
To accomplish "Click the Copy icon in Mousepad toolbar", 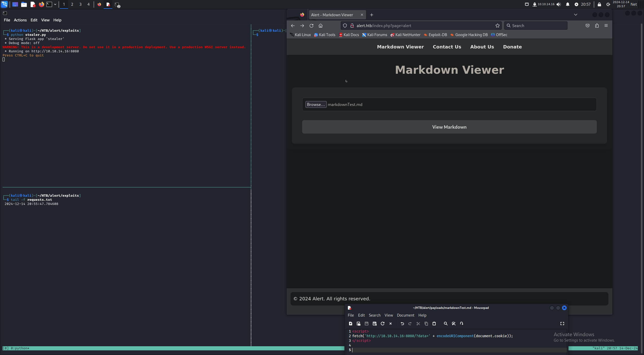I will [x=426, y=324].
